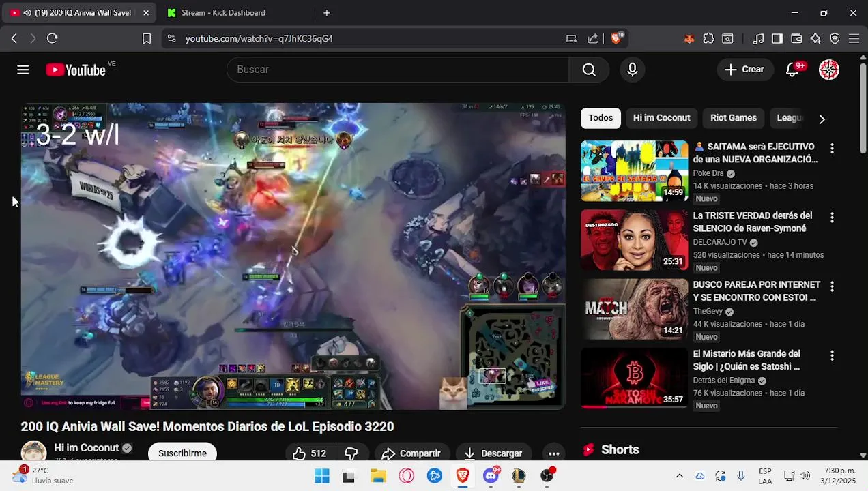Image resolution: width=868 pixels, height=491 pixels.
Task: Open Discord from the taskbar
Action: tap(491, 476)
